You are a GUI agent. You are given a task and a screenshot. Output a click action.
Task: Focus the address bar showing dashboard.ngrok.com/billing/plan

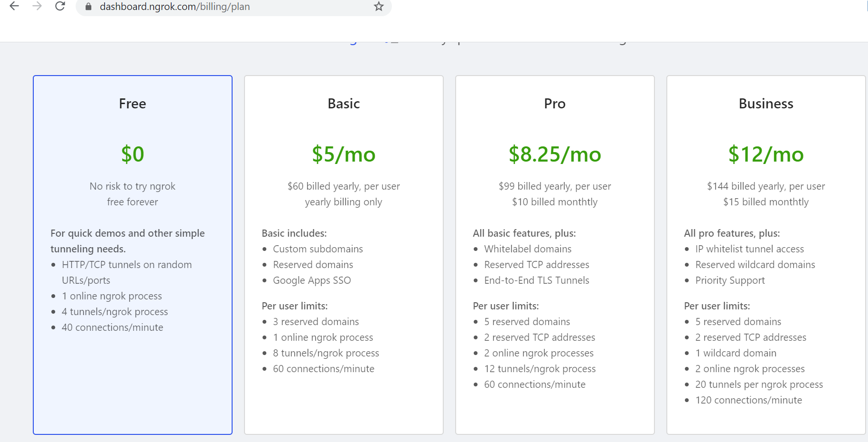tap(233, 7)
